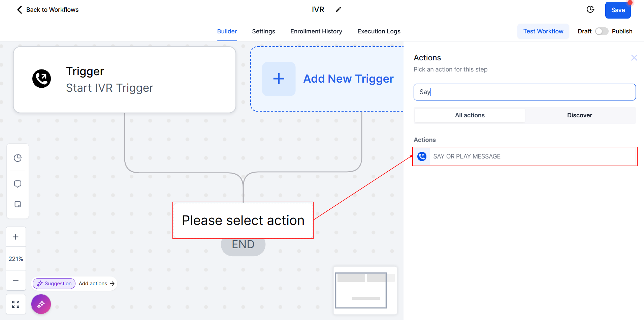Switch to the Discover actions tab

coord(579,115)
